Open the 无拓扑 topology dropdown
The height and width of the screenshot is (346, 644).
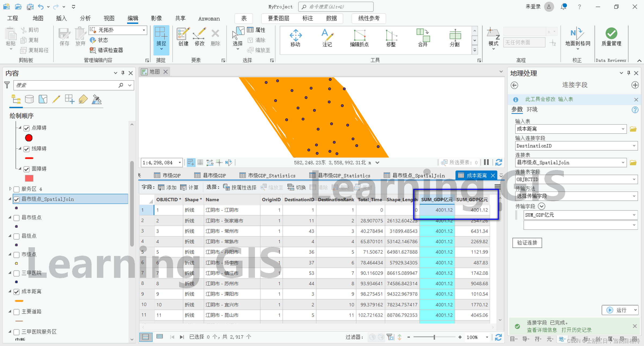(x=144, y=30)
